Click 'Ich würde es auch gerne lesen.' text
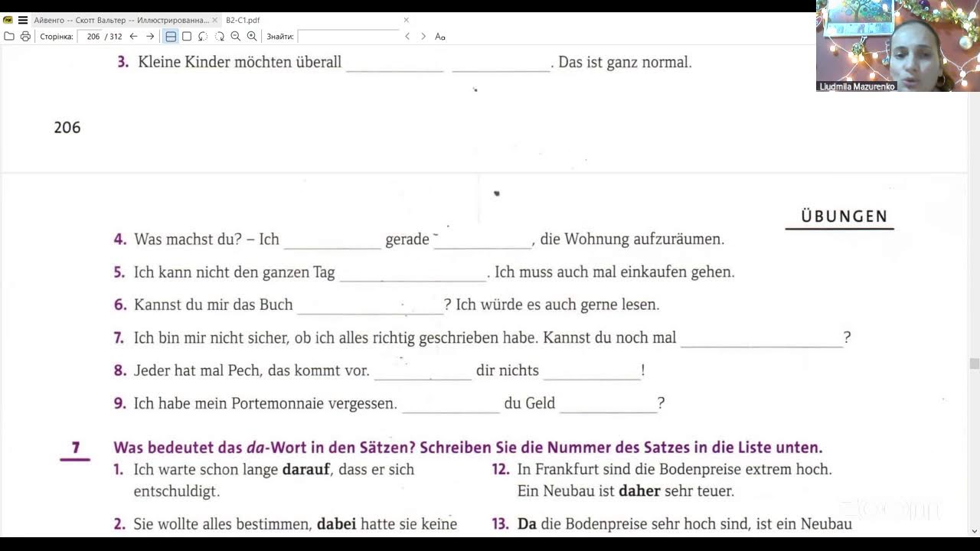980x551 pixels. pos(557,305)
